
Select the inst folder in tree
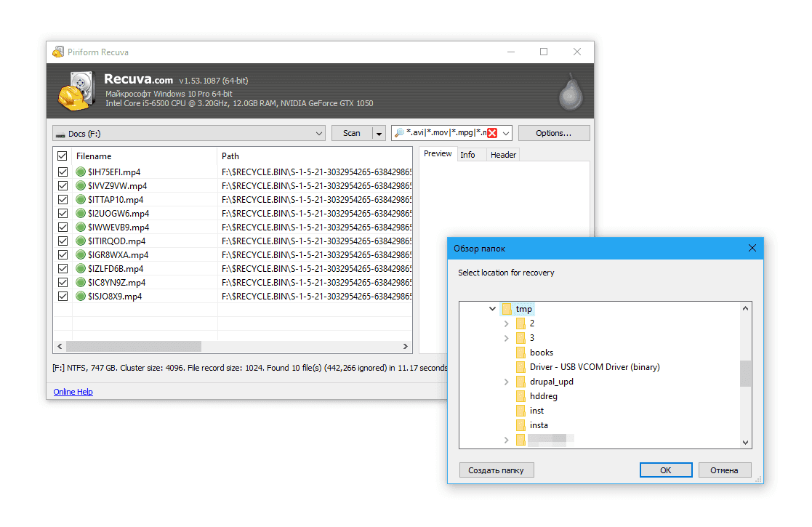[536, 411]
